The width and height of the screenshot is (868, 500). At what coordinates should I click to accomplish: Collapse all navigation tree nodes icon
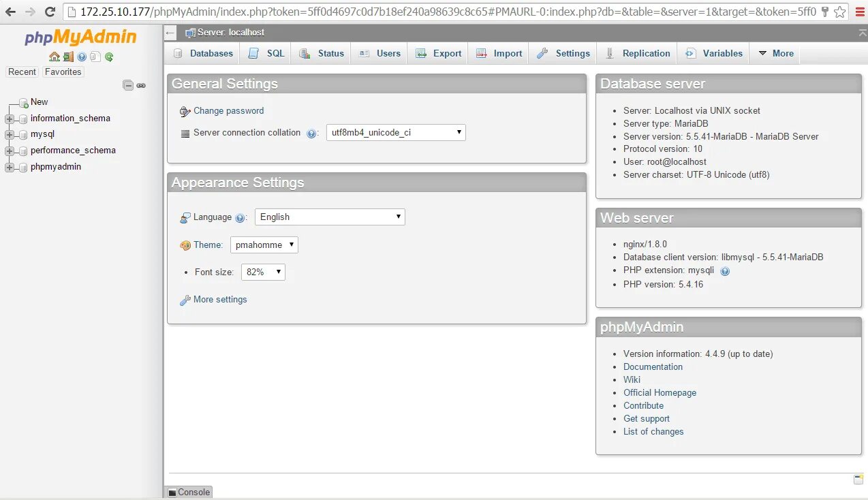tap(127, 85)
